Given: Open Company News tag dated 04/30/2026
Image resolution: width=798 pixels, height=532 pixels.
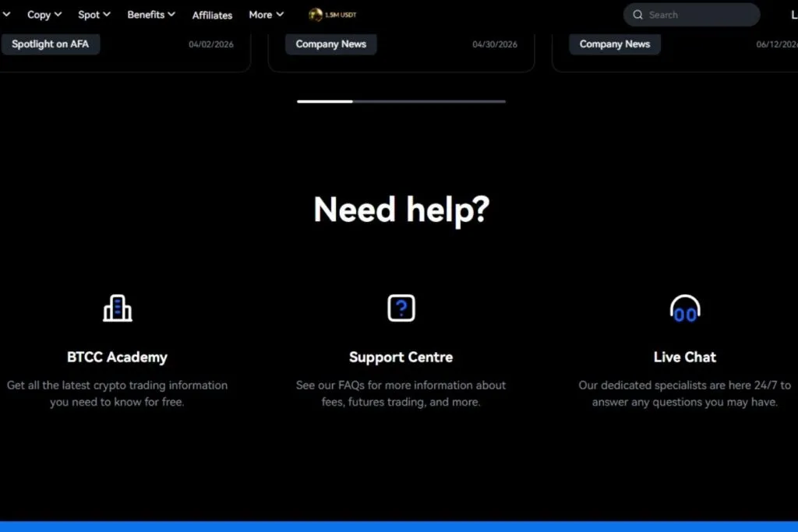Looking at the screenshot, I should coord(330,44).
